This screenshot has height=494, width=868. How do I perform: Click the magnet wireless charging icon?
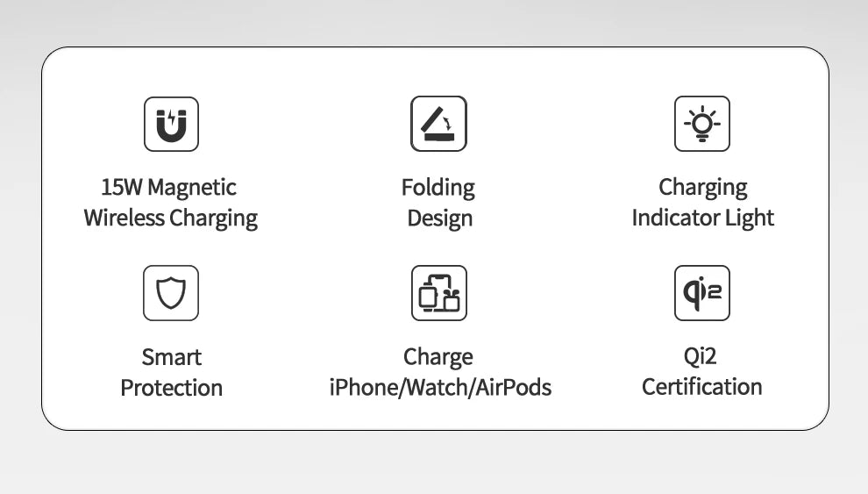tap(171, 124)
